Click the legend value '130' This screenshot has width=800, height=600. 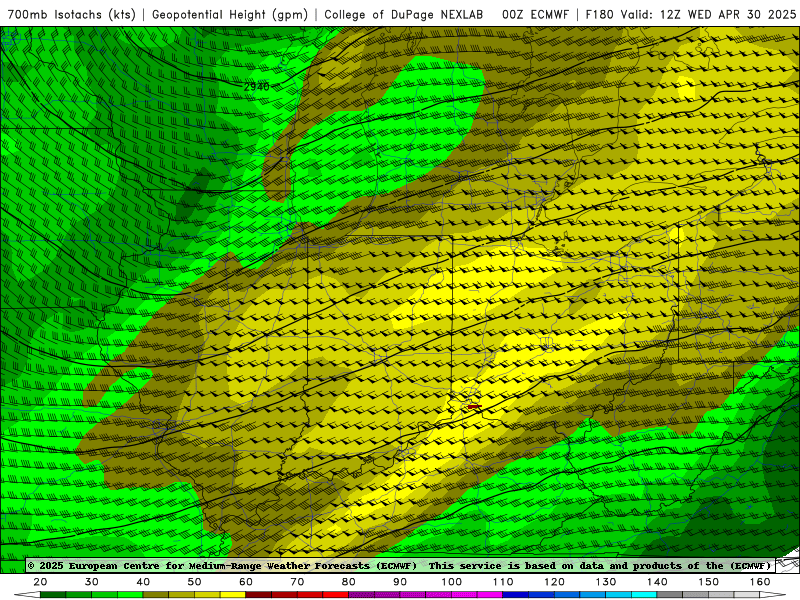point(606,582)
